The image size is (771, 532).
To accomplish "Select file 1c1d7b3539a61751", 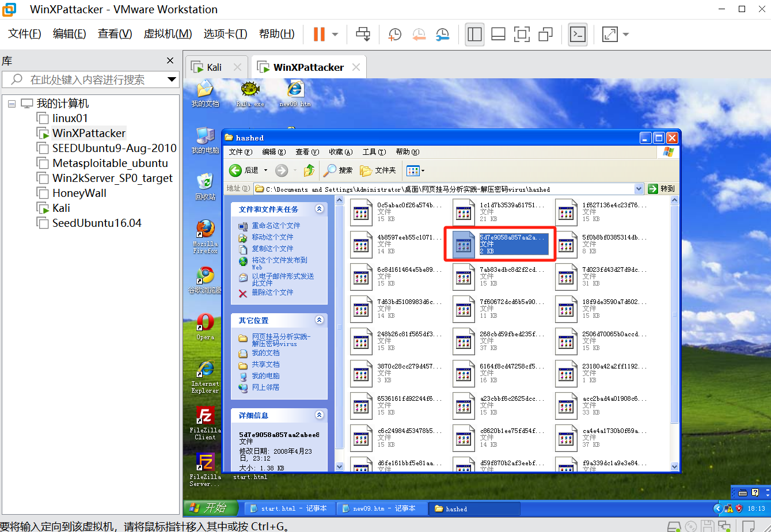I will 499,212.
